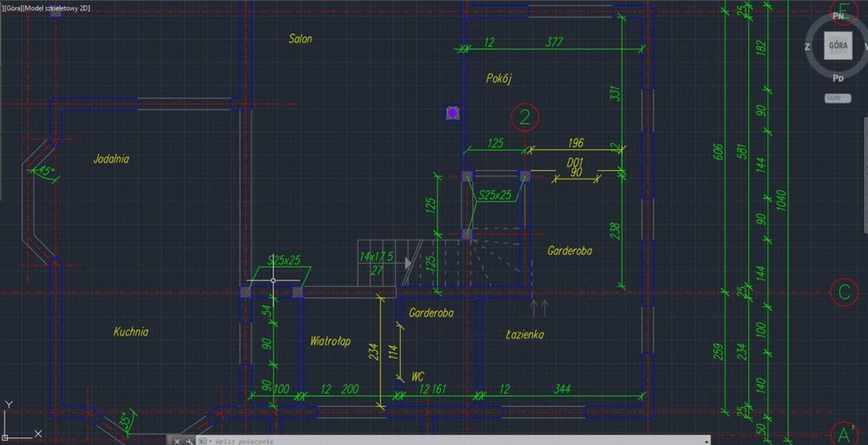The width and height of the screenshot is (868, 445).
Task: Open the GUW coordinate system dropdown
Action: click(x=837, y=98)
